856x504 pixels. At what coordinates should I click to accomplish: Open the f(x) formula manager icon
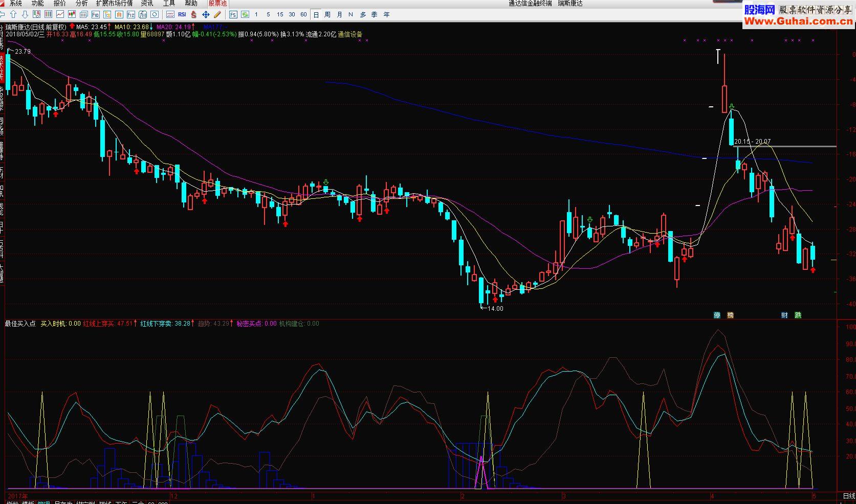[x=143, y=15]
